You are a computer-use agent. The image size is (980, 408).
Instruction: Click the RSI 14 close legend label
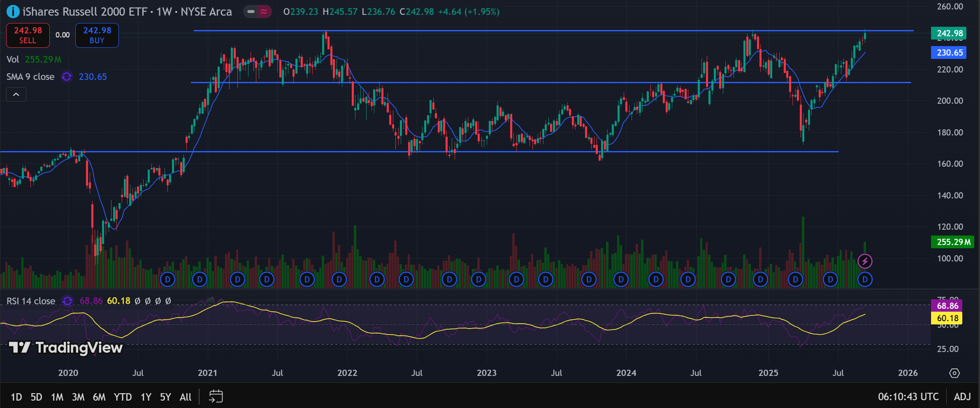coord(31,301)
